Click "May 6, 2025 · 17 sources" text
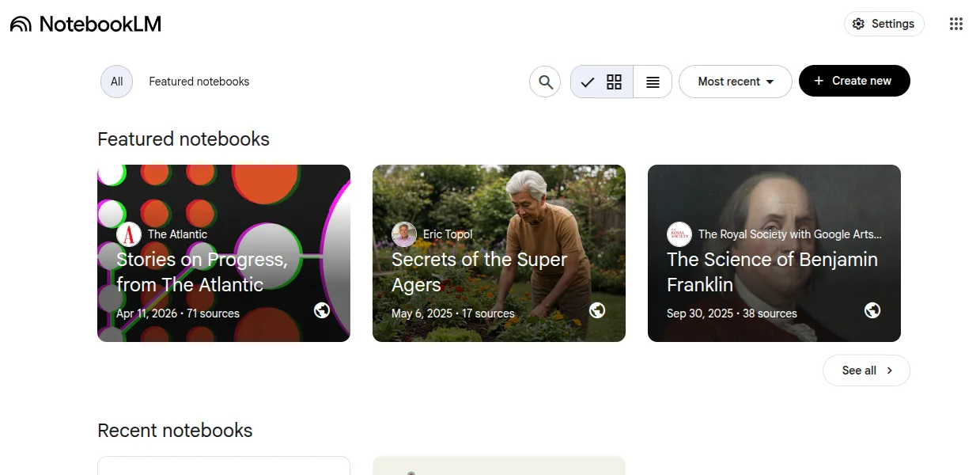Viewport: 980px width, 475px height. [x=453, y=313]
